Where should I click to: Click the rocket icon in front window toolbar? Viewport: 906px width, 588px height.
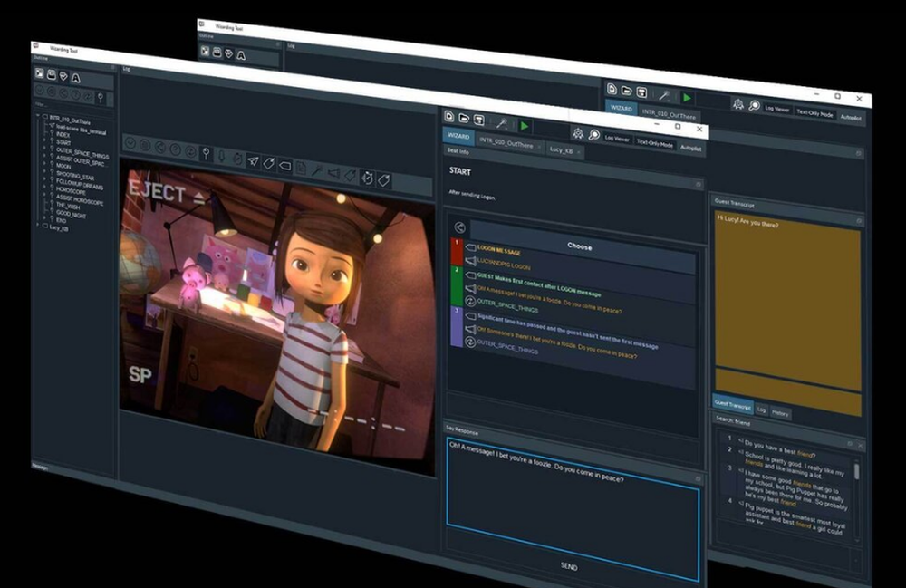coord(578,133)
